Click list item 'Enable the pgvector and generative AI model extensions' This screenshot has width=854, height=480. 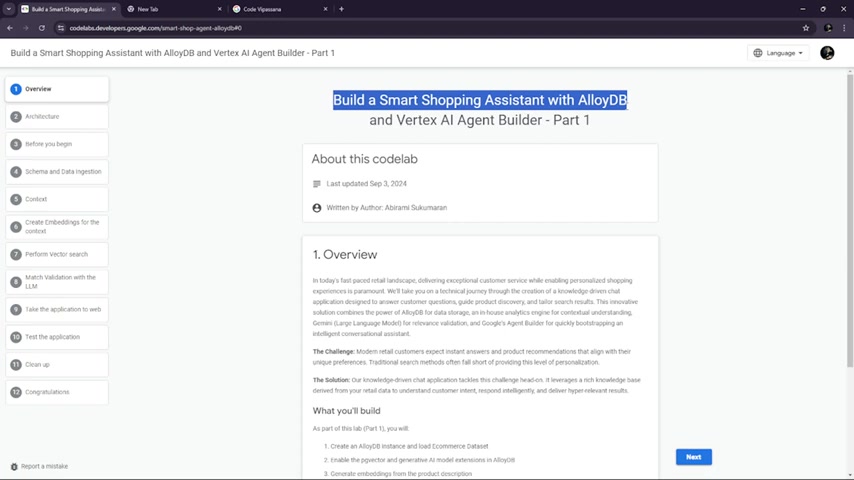coord(422,460)
